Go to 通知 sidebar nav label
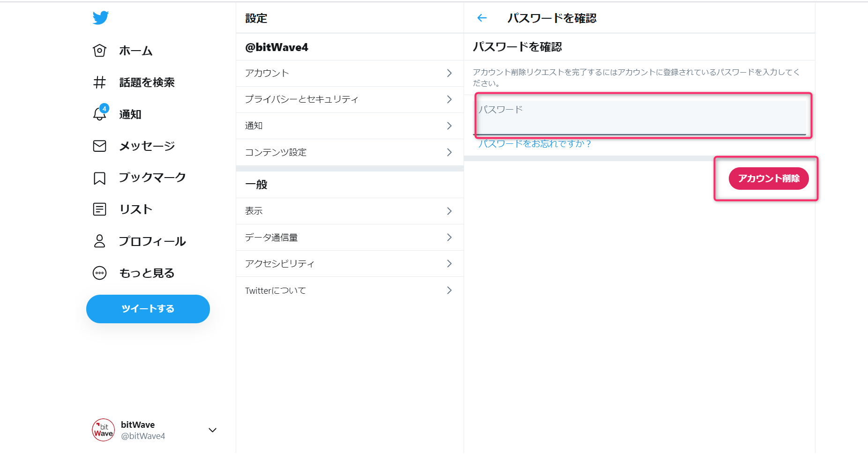The width and height of the screenshot is (868, 454). tap(130, 114)
